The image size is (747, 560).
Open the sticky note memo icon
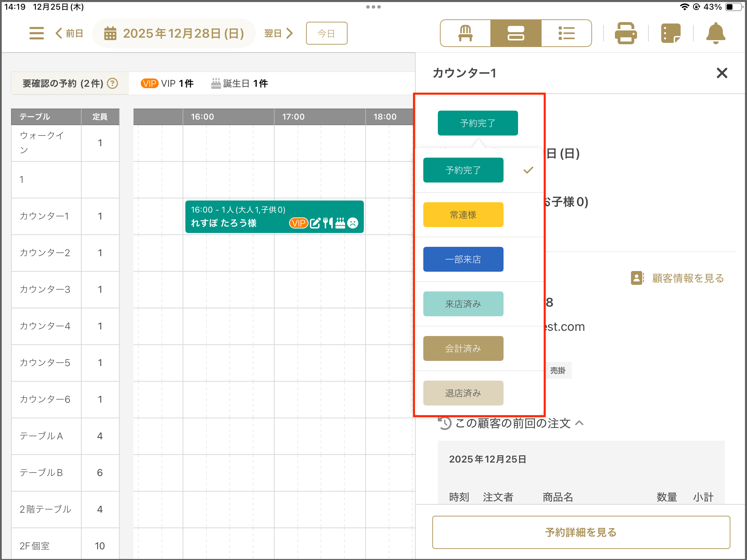point(671,33)
